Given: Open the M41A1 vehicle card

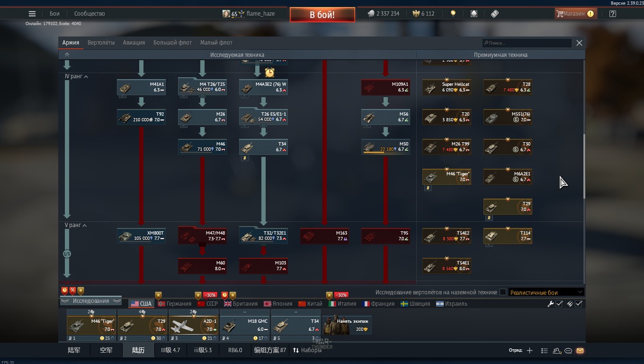Looking at the screenshot, I should click(141, 87).
